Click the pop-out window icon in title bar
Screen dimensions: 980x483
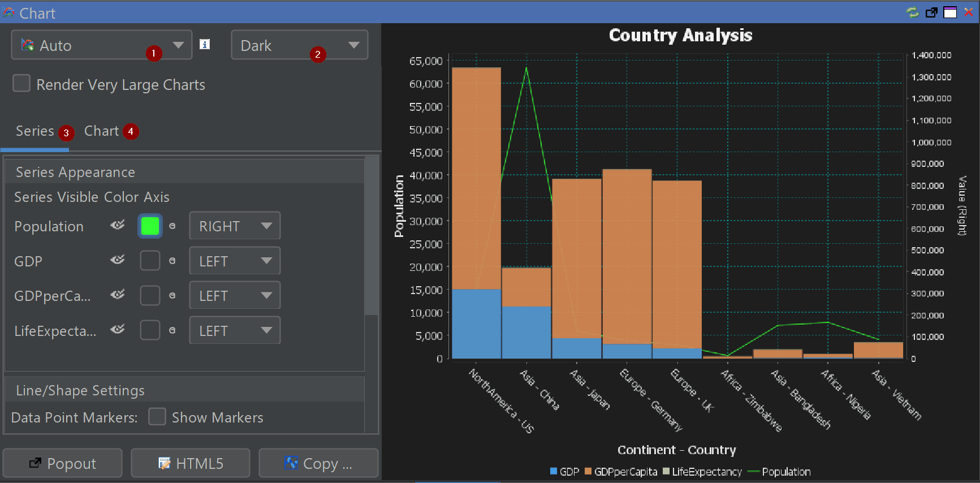931,12
